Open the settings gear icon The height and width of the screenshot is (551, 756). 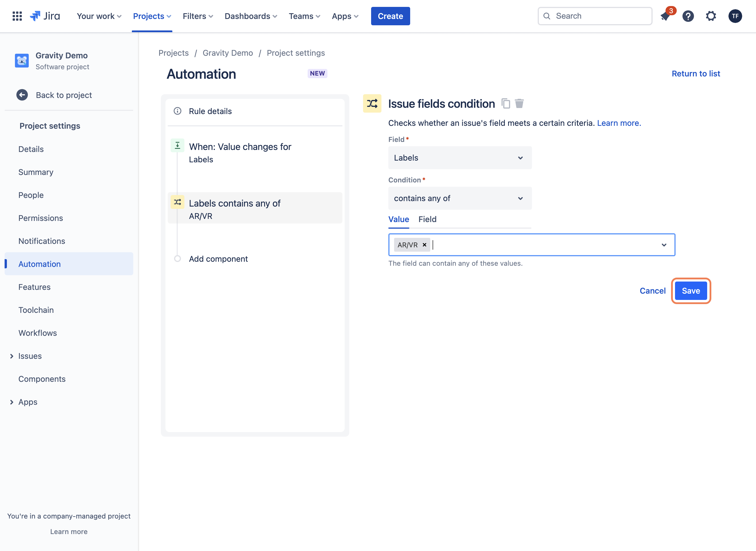tap(711, 16)
